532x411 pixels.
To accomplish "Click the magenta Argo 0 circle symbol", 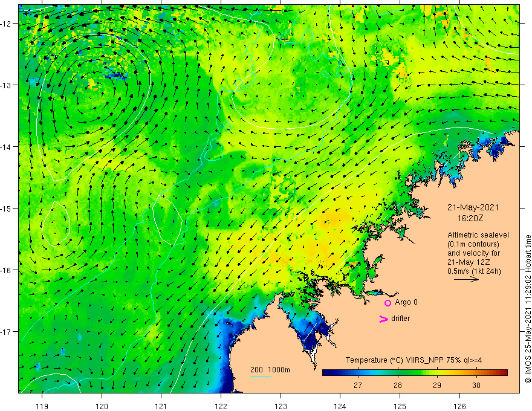I will pyautogui.click(x=388, y=303).
